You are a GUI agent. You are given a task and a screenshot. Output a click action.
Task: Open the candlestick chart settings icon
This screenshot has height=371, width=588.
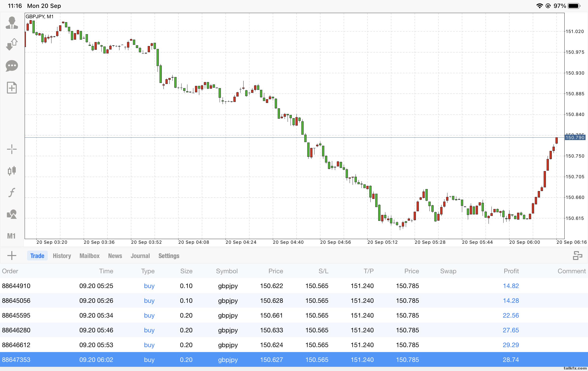click(12, 170)
